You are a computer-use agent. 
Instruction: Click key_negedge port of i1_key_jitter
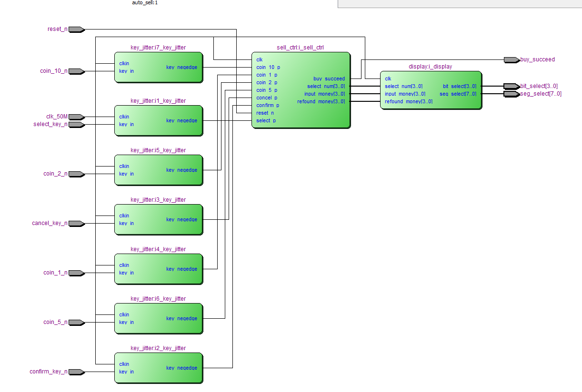(182, 121)
